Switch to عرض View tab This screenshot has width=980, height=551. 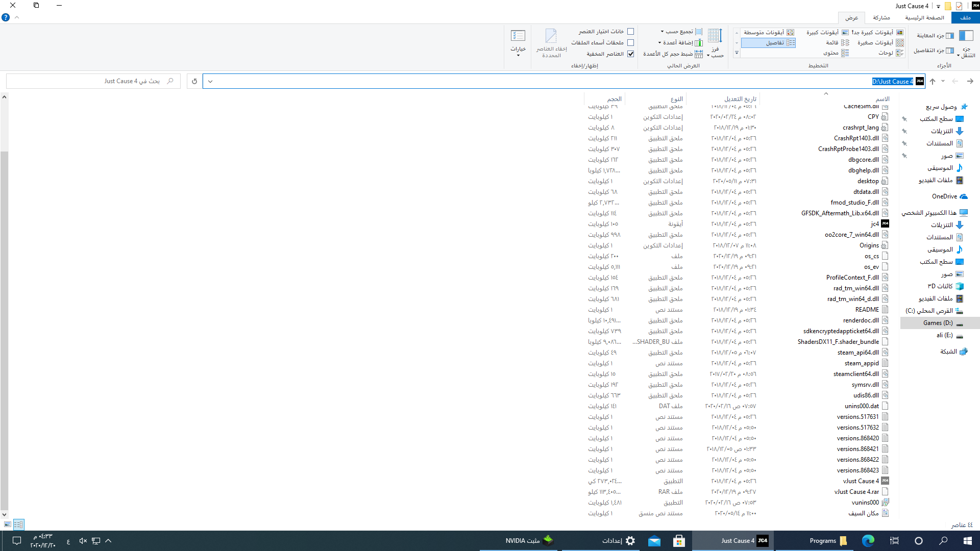[x=851, y=18]
